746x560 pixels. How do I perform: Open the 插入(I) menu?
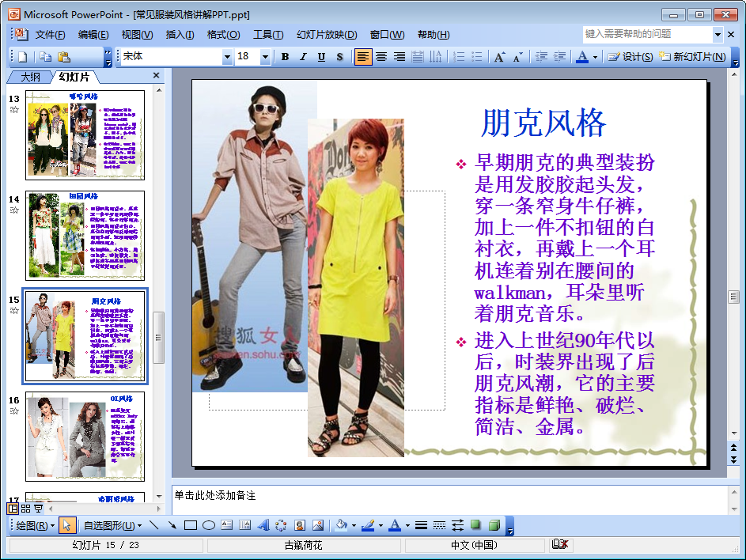tap(180, 35)
